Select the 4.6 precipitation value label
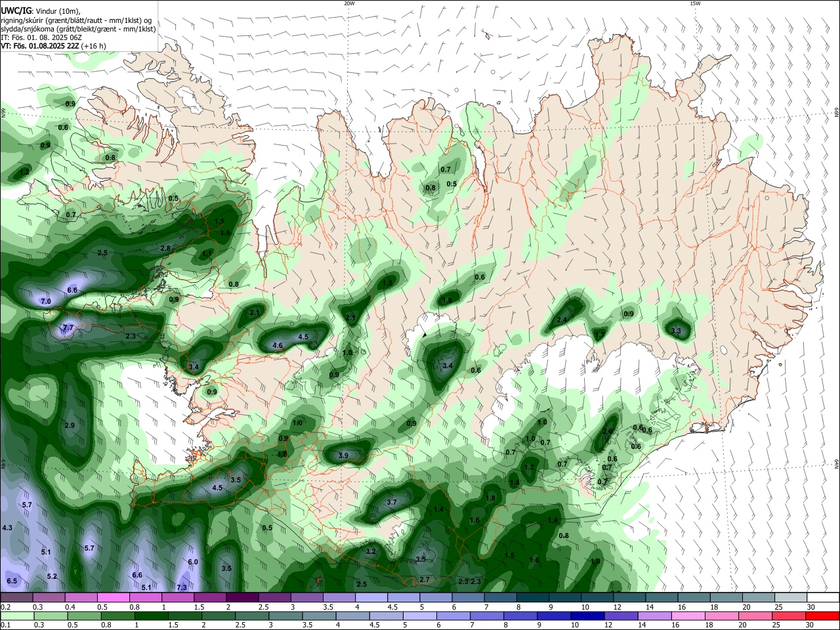The image size is (840, 630). (278, 345)
